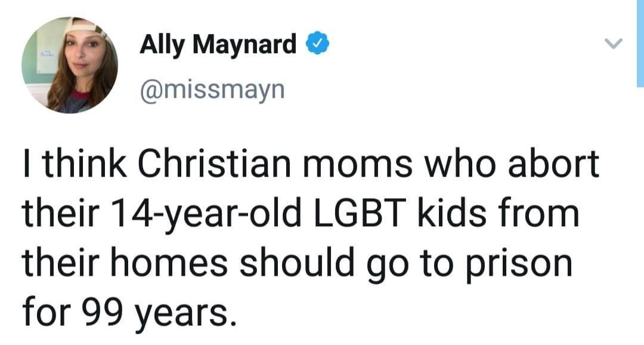Click the word "LGBT" in the tweet

357,214
